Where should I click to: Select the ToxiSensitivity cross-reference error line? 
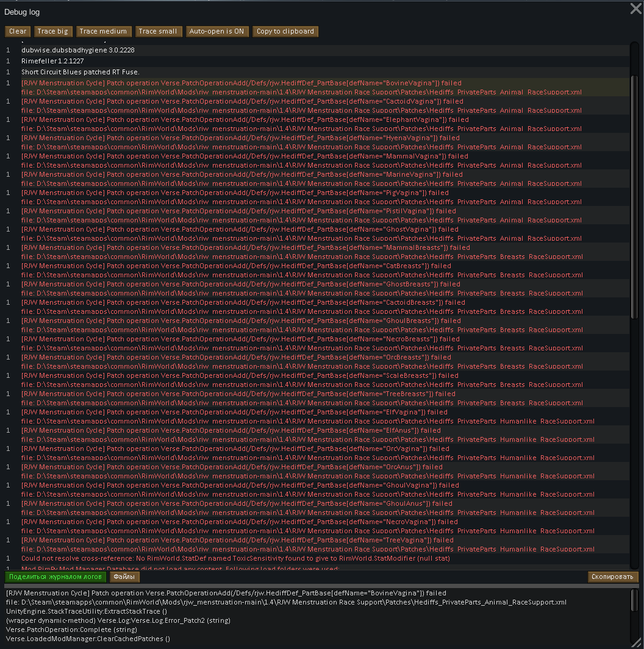coord(238,558)
